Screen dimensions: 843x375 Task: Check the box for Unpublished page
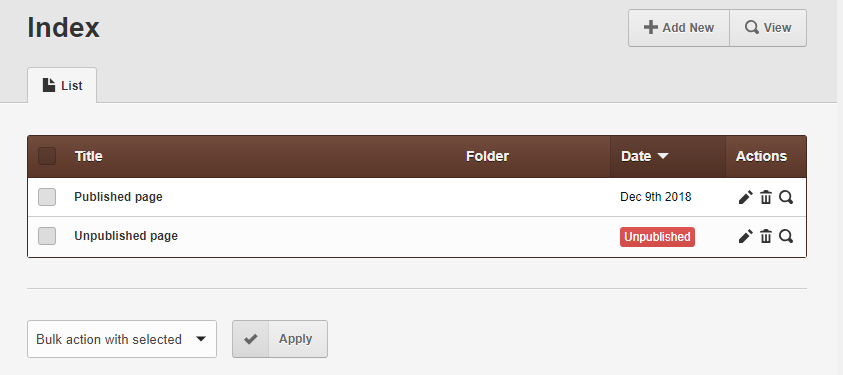pos(47,236)
